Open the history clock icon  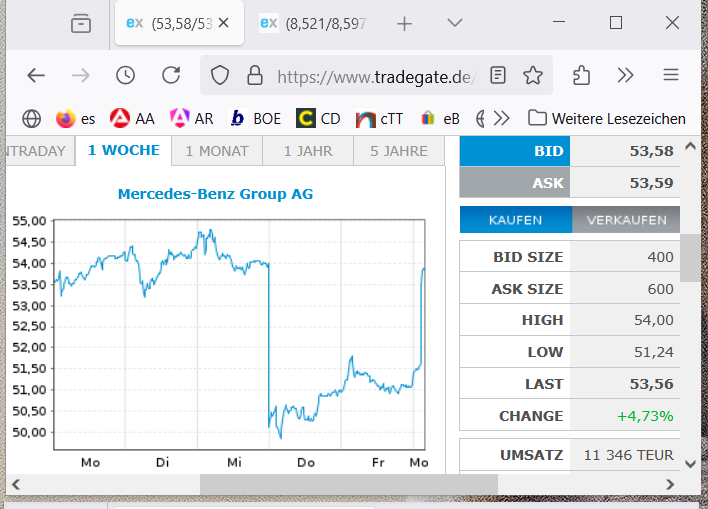(126, 75)
